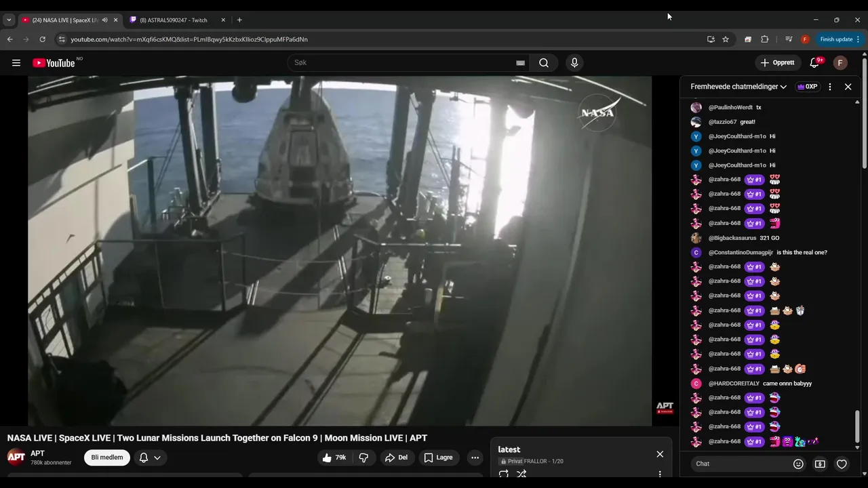The height and width of the screenshot is (488, 868).
Task: View site information icon in address bar
Action: coord(62,39)
